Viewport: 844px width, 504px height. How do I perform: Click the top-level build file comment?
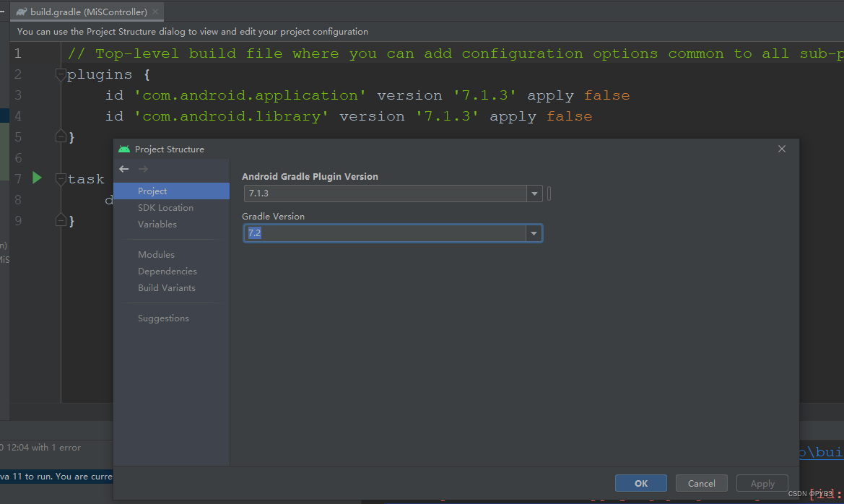click(x=456, y=54)
